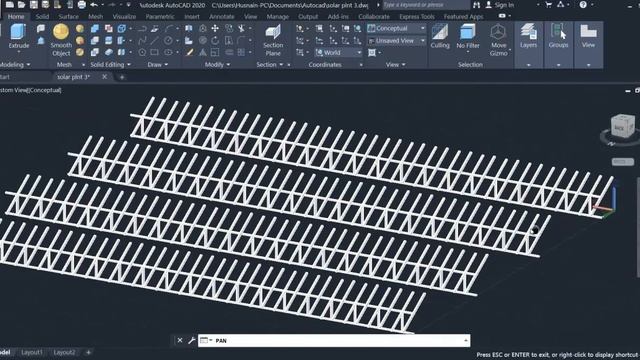Switch to the Layout1 tab
Viewport: 640px width, 360px height.
32,352
